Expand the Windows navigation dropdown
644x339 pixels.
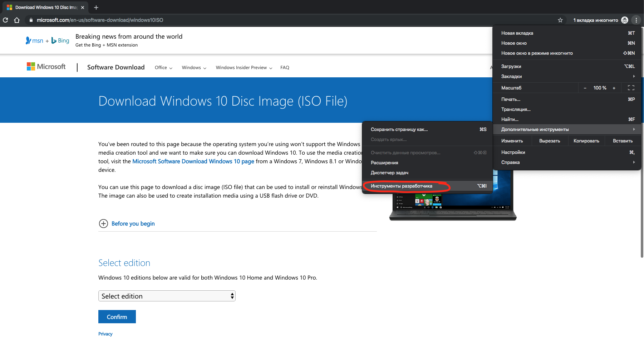tap(194, 68)
